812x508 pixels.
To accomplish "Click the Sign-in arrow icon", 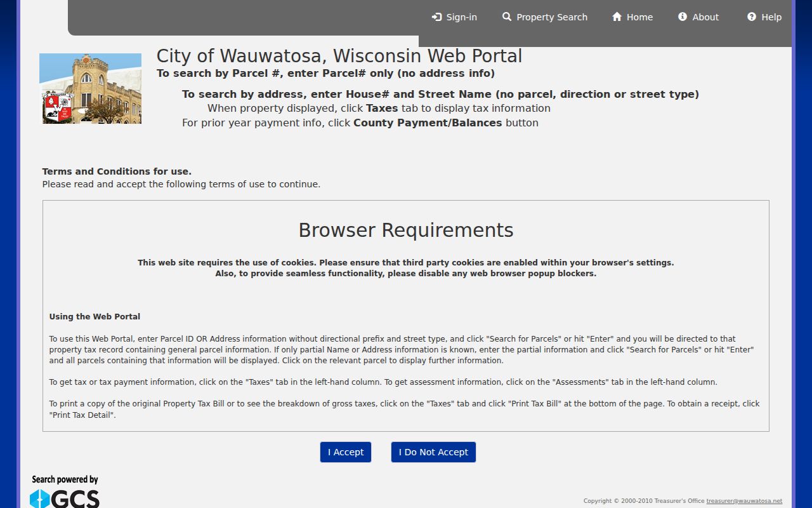I will click(436, 17).
